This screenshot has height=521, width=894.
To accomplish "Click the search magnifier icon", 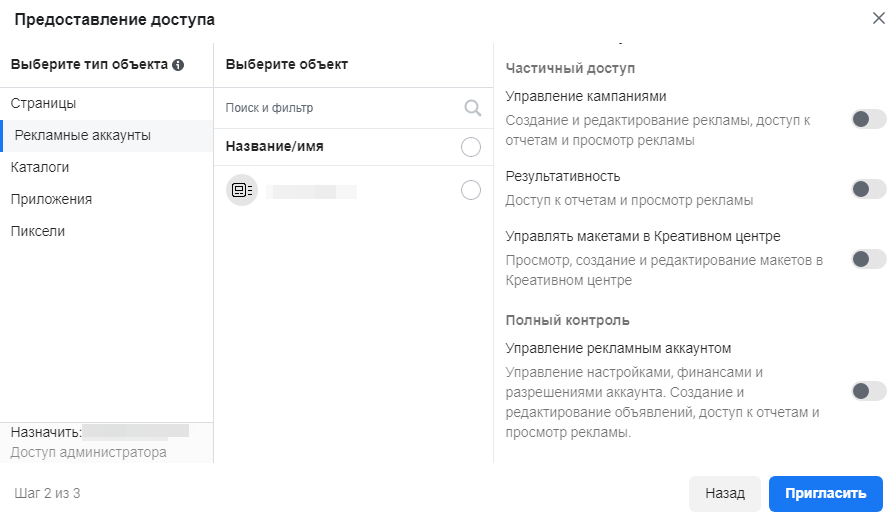I will point(472,108).
